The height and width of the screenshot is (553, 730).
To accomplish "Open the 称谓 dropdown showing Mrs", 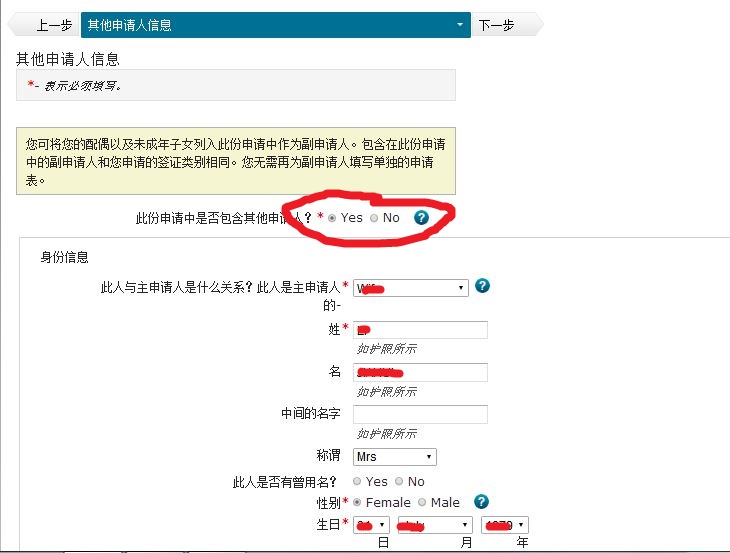I will [394, 457].
